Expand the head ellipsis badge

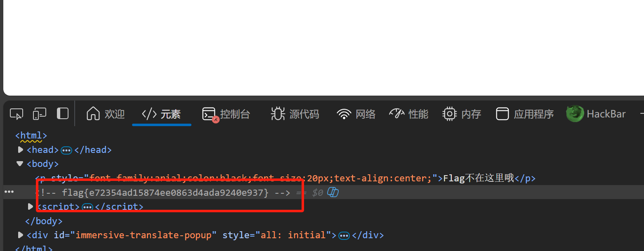click(66, 150)
